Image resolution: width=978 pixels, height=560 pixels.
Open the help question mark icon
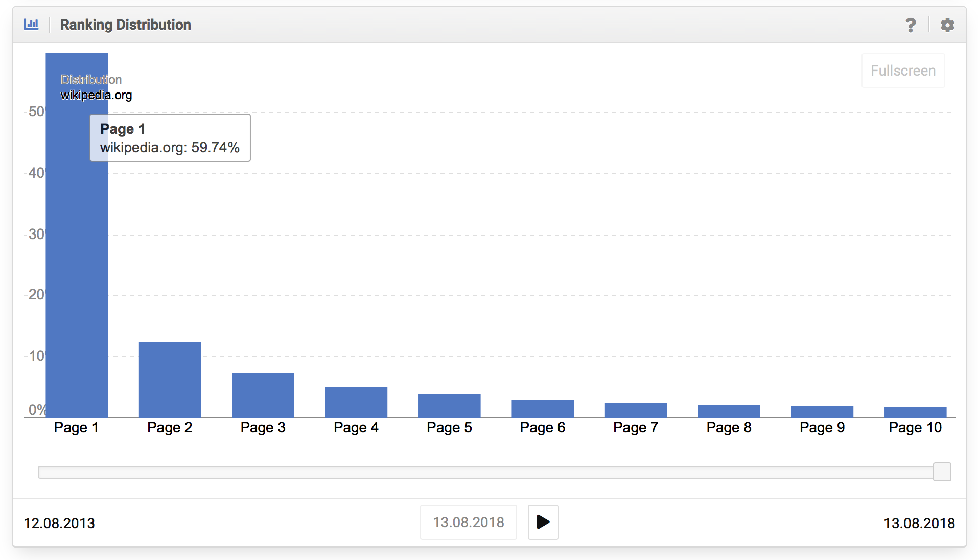click(x=911, y=25)
